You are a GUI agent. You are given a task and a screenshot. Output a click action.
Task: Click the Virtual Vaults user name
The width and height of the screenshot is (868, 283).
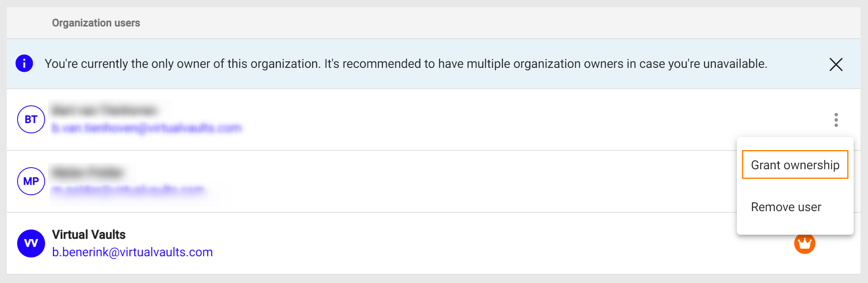(89, 235)
